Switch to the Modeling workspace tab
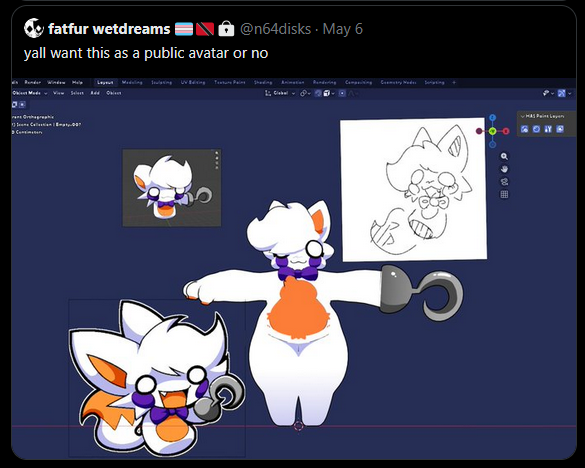 [132, 82]
